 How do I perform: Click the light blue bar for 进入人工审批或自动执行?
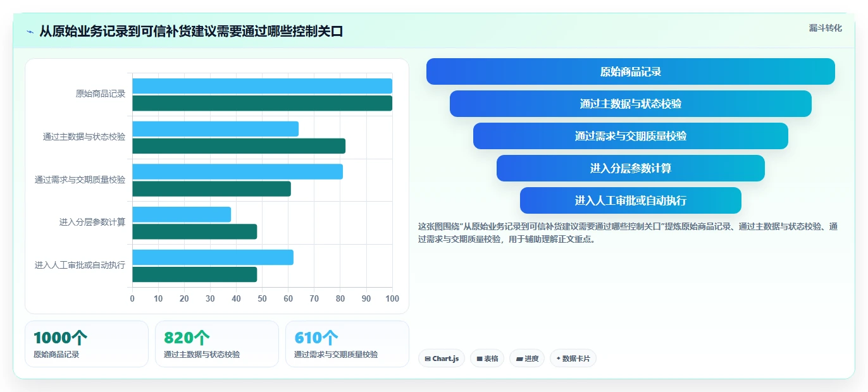coord(213,257)
